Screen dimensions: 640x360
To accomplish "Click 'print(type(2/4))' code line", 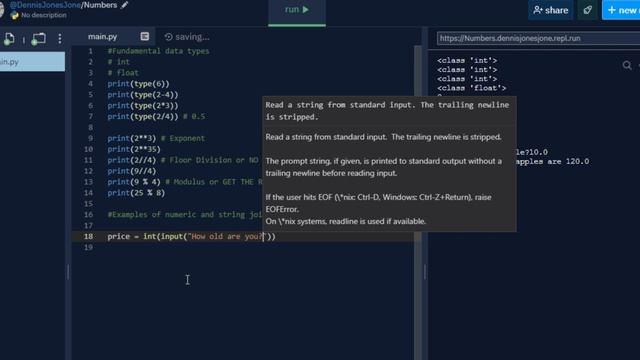I will pyautogui.click(x=143, y=116).
